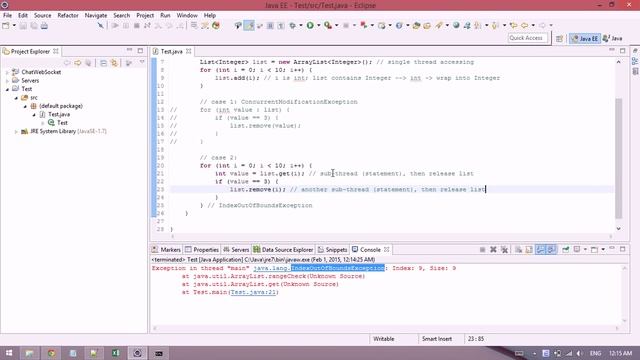Switch to the Data Source Explorer tab
The image size is (640, 360).
pos(283,249)
